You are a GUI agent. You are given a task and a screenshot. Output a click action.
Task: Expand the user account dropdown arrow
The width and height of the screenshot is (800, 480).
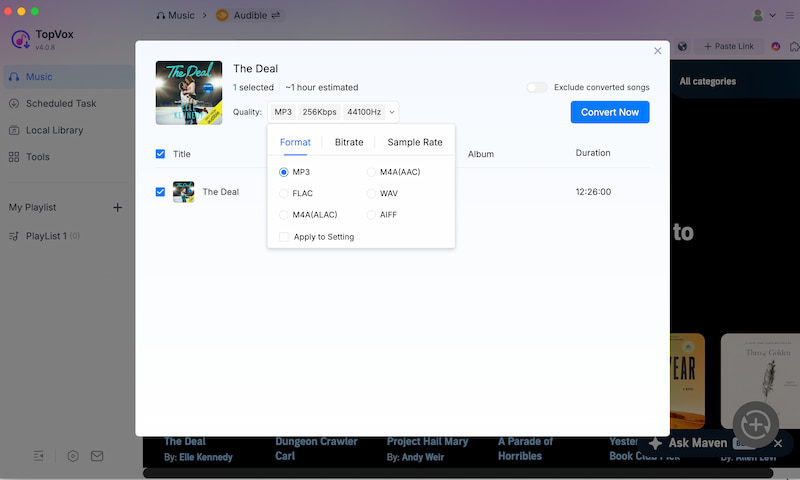tap(772, 15)
